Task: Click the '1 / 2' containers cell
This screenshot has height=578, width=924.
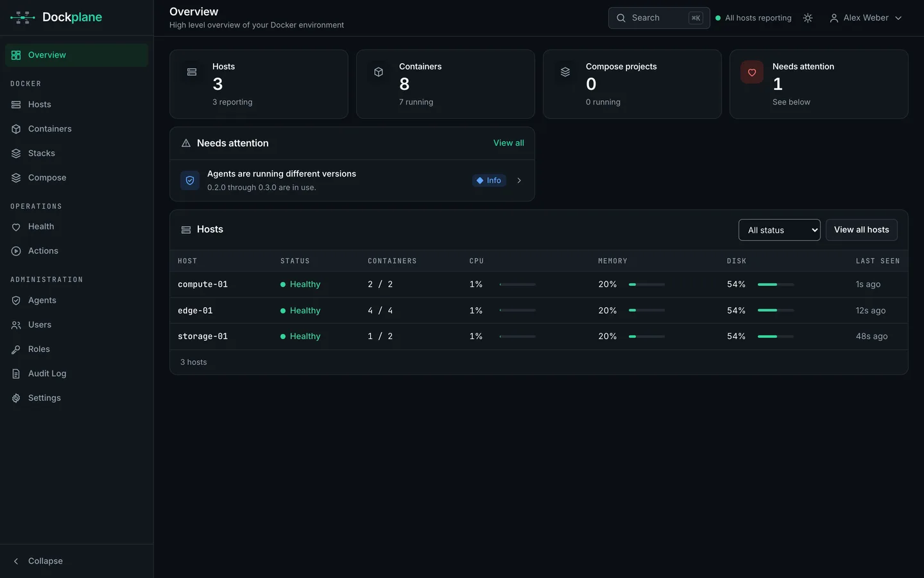Action: 380,337
